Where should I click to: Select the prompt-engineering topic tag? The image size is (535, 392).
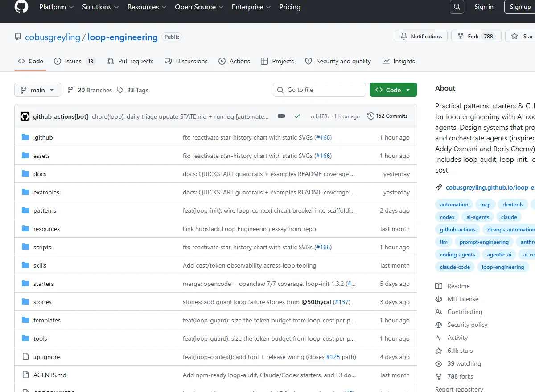[x=484, y=242]
